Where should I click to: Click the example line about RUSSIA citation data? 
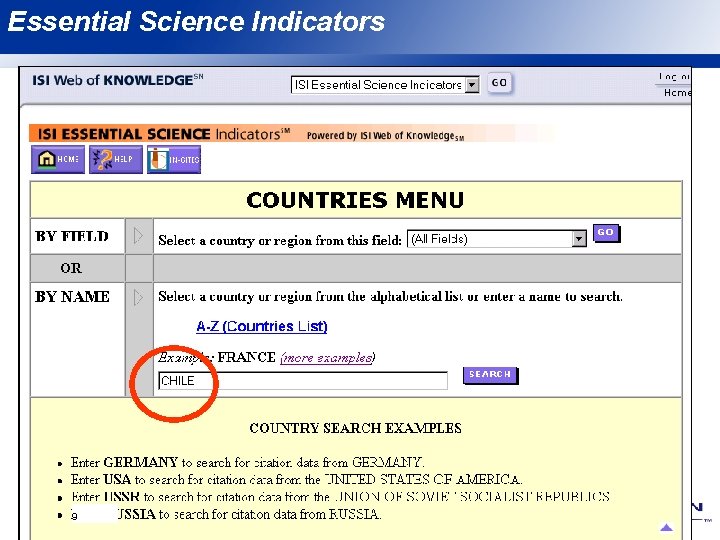(226, 514)
